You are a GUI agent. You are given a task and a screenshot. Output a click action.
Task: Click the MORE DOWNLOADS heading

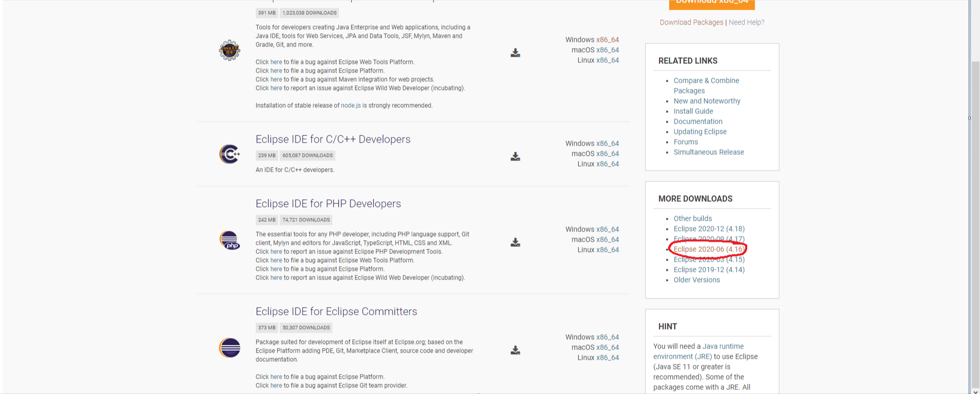[x=695, y=199]
